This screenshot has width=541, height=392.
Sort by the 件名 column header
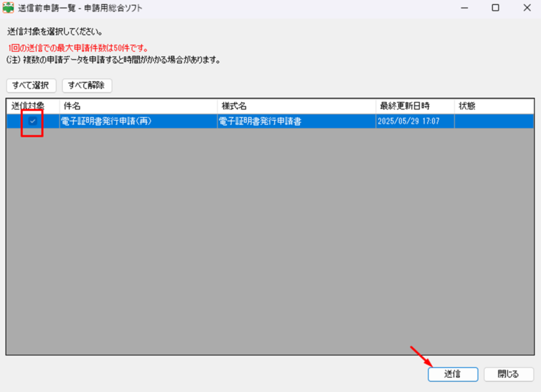click(139, 106)
